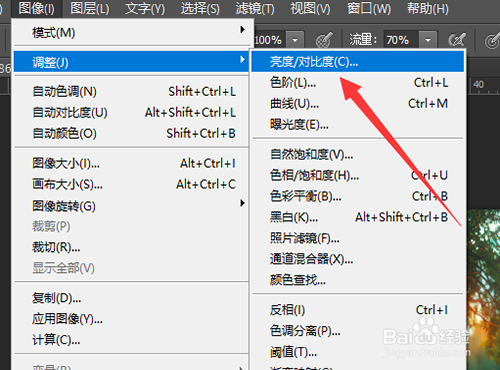Choose 曝光度(E)... adjustment

(358, 124)
